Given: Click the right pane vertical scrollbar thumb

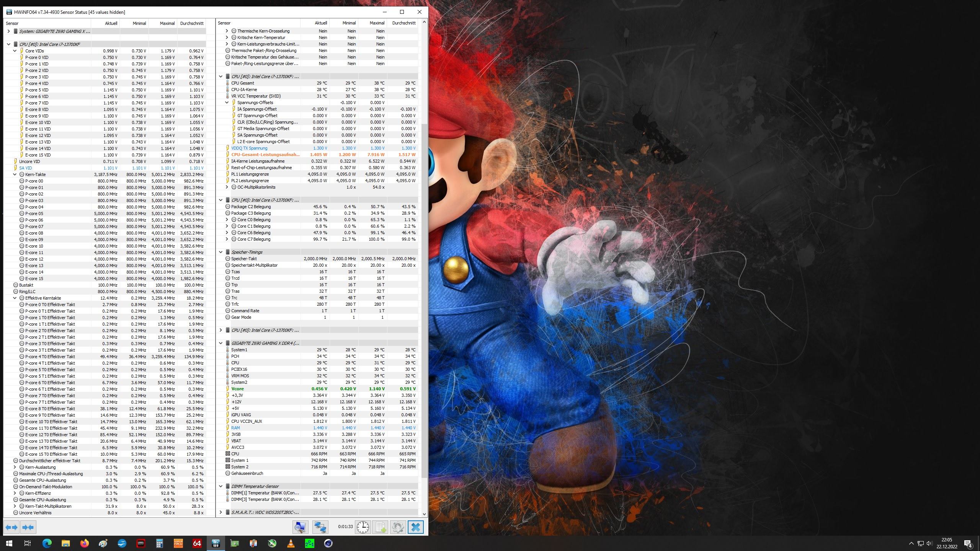Looking at the screenshot, I should coord(424,301).
